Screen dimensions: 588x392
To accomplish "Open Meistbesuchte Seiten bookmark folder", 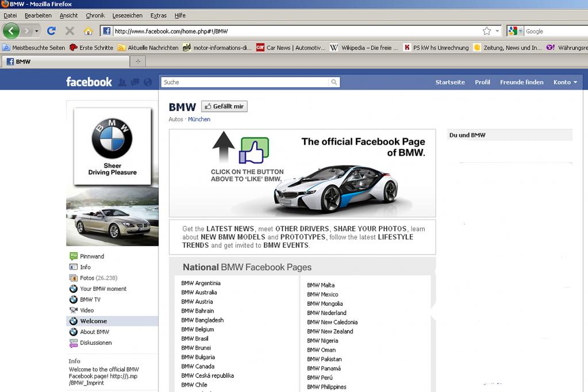I will click(34, 48).
